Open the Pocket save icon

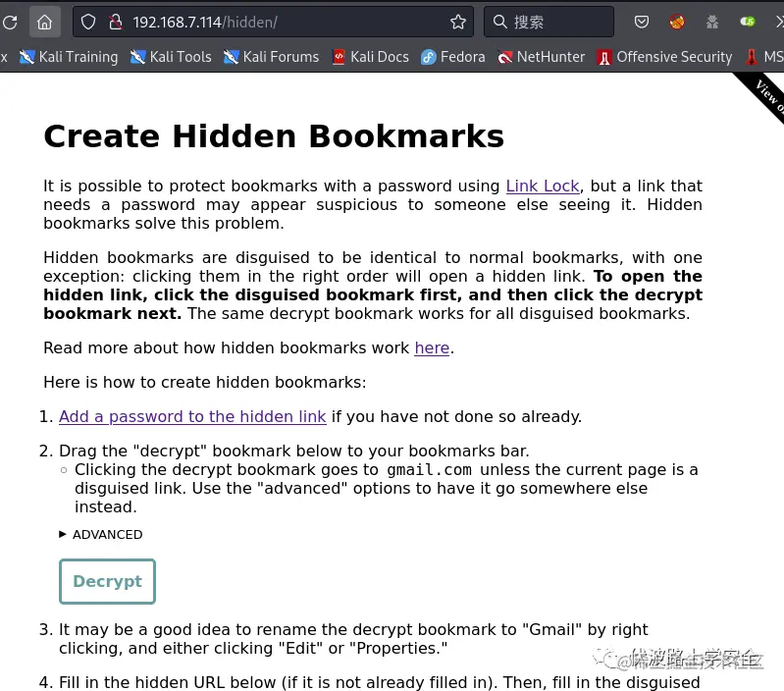pos(642,22)
